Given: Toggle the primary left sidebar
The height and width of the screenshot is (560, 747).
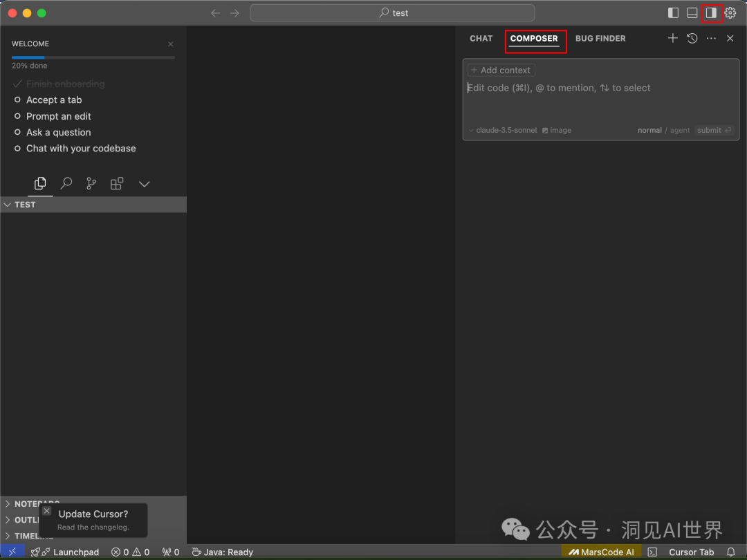Looking at the screenshot, I should 673,13.
